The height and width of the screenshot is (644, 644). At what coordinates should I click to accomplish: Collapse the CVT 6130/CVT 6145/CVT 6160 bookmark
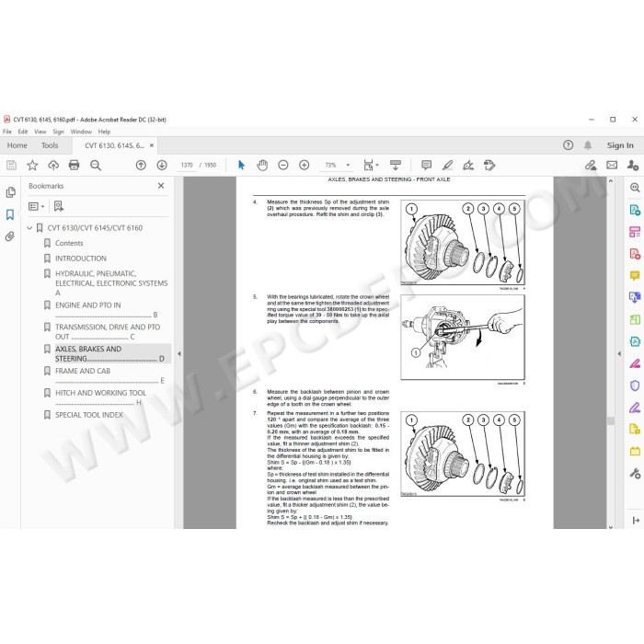tap(29, 227)
